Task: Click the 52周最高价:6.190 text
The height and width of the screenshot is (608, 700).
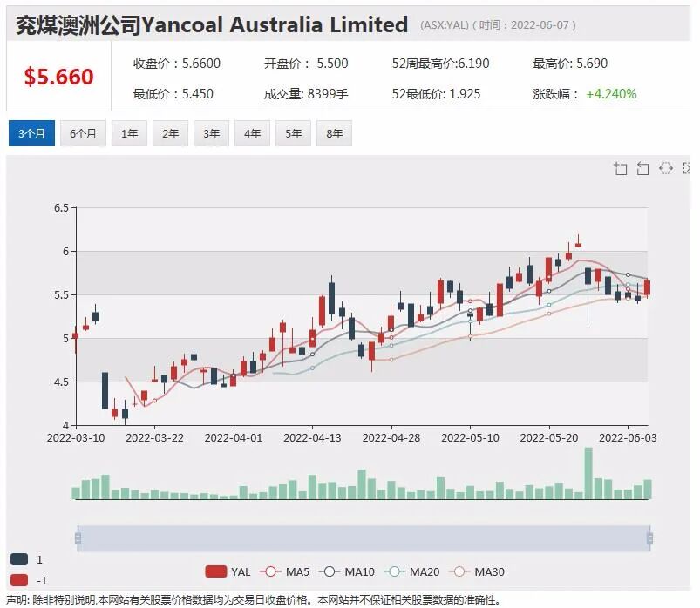Action: point(440,64)
